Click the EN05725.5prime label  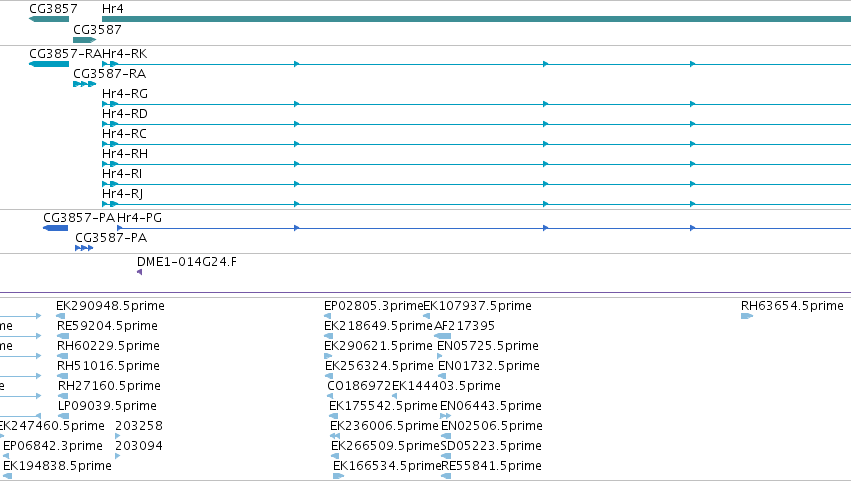488,346
